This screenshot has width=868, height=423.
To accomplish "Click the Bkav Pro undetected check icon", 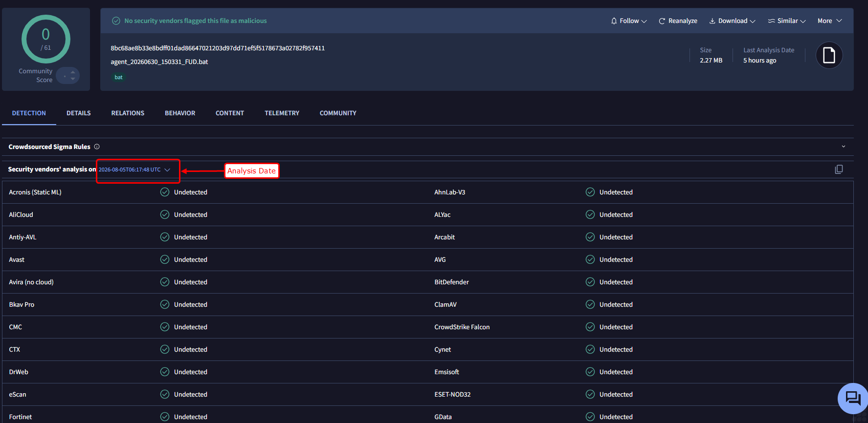I will (x=165, y=304).
